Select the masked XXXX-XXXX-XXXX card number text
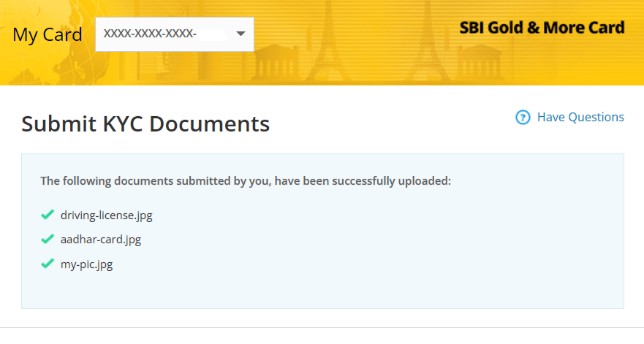The image size is (644, 344). [150, 34]
